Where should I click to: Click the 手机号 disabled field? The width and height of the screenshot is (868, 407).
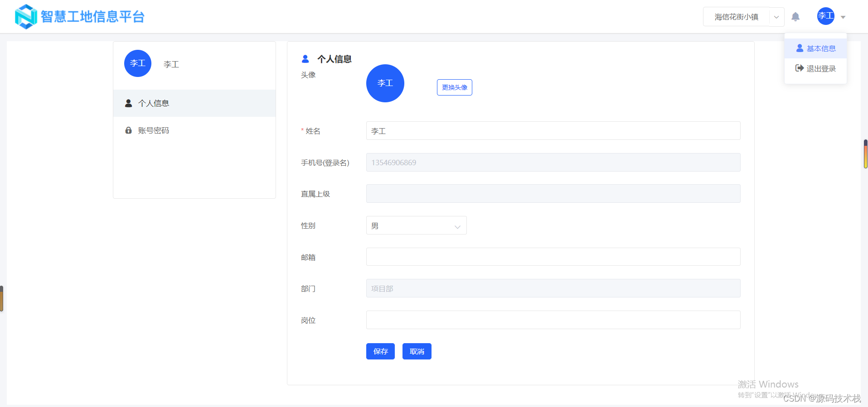tap(553, 163)
